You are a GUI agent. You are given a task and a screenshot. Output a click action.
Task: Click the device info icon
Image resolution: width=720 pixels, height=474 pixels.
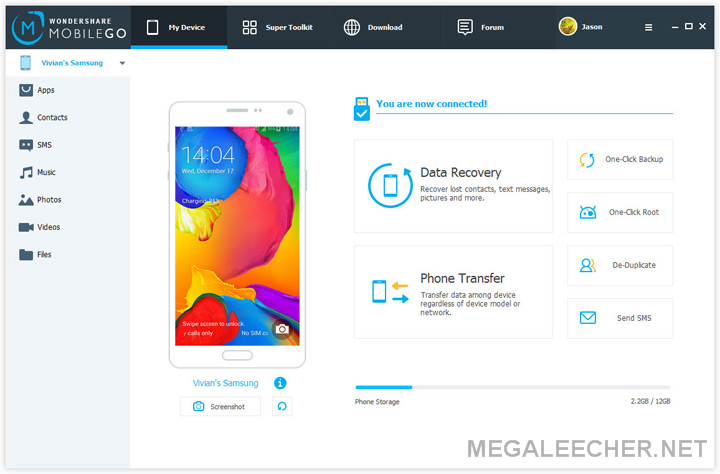click(280, 383)
